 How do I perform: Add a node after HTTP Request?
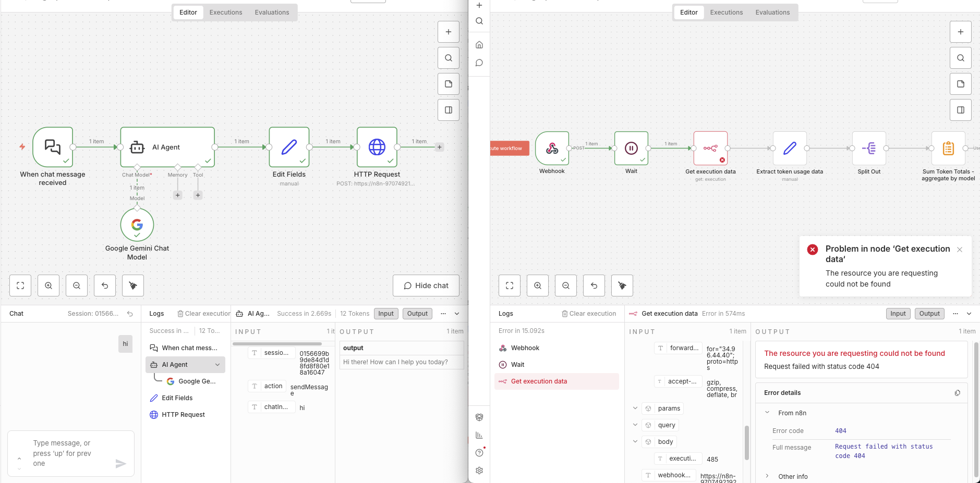[x=440, y=147]
